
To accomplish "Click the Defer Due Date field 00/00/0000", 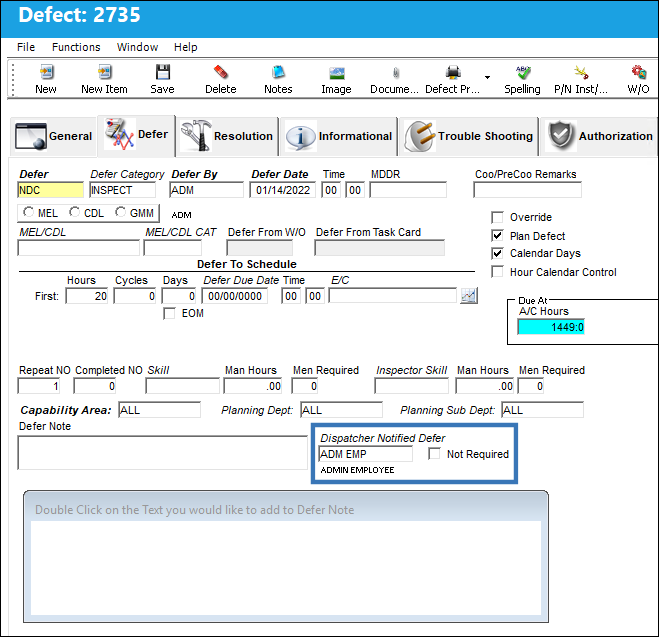I will 235,296.
